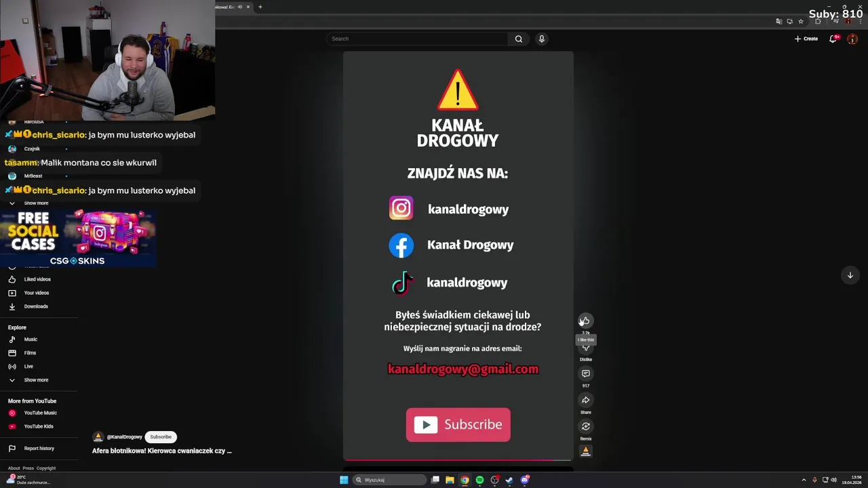Click the CSG Skins free cases banner
Viewport: 868px width, 488px height.
[x=78, y=239]
